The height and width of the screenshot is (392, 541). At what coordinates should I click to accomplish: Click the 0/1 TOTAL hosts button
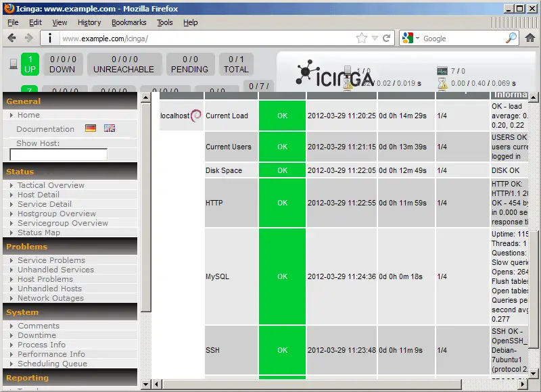[x=236, y=64]
